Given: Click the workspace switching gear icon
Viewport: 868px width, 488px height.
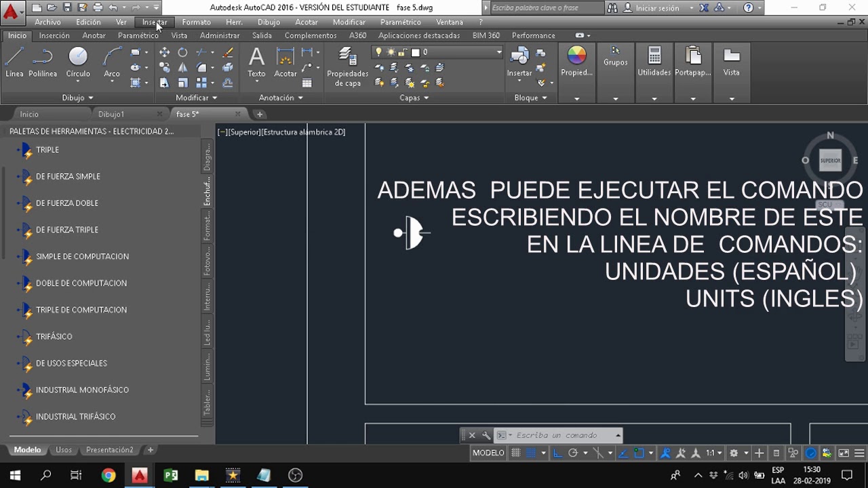Looking at the screenshot, I should point(734,453).
